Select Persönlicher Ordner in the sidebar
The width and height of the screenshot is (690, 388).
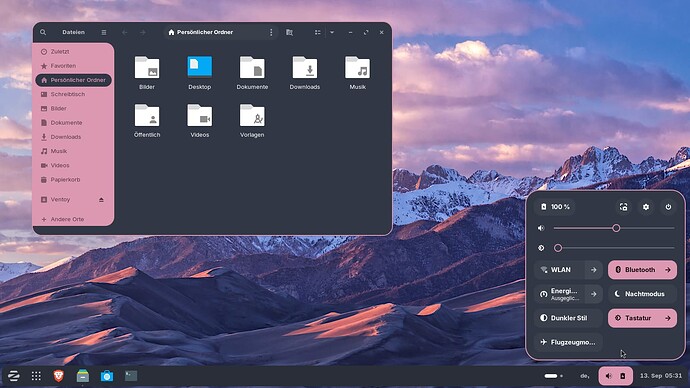73,80
